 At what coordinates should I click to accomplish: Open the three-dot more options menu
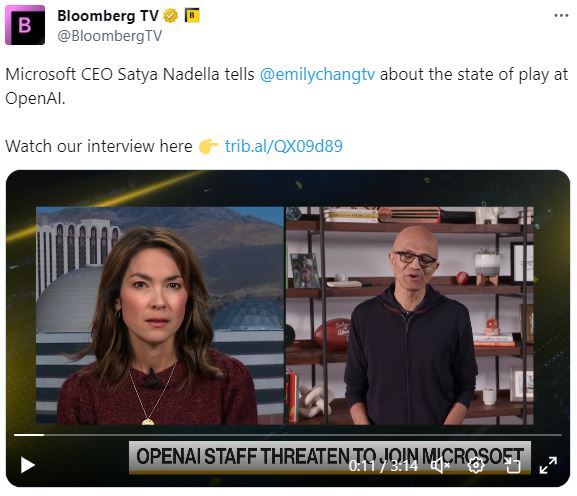(561, 15)
